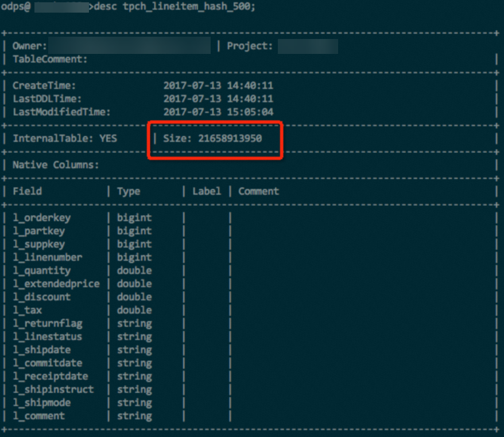
Task: Click the Comment column header
Action: click(258, 191)
